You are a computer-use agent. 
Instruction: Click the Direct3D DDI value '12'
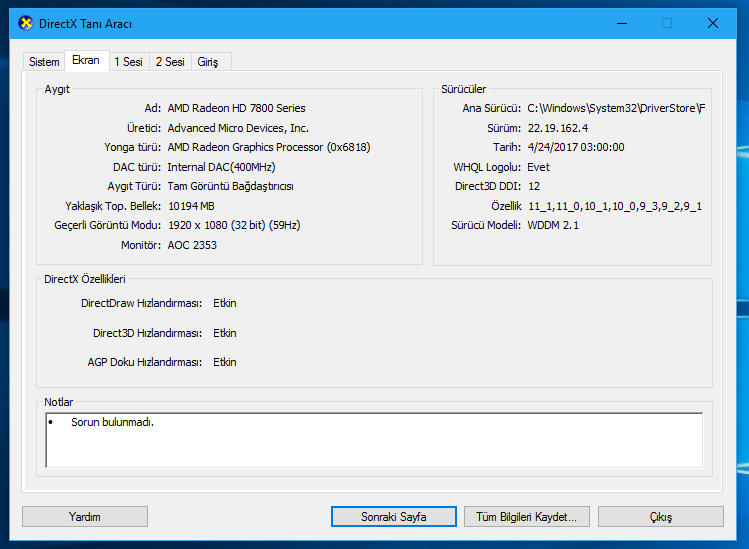(534, 186)
